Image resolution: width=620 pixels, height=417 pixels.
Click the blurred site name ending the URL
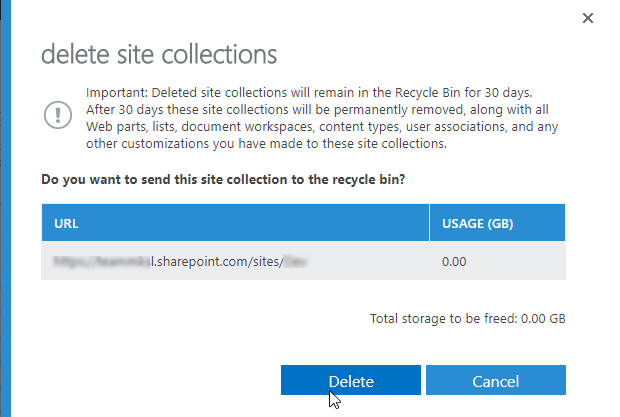point(294,262)
